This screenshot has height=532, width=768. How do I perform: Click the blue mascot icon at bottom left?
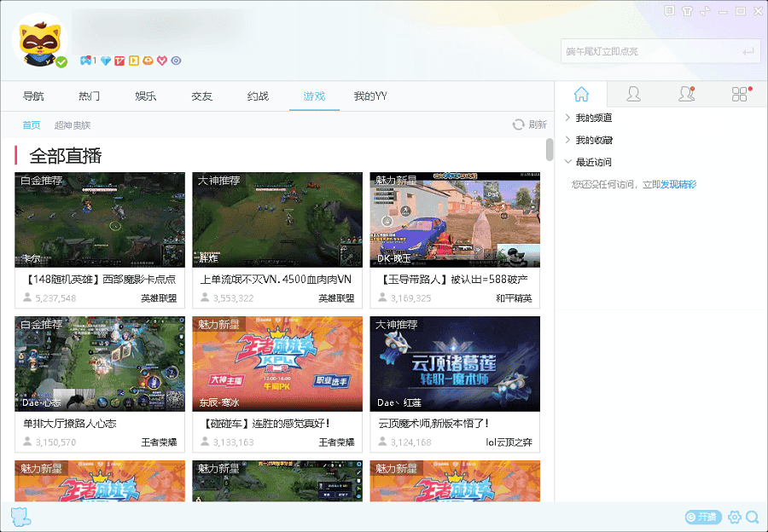point(20,517)
